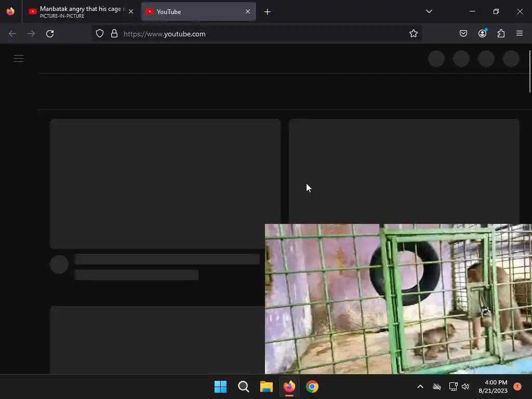Open the cloud sync tray icon
Viewport: 532px width, 399px height.
pyautogui.click(x=437, y=387)
